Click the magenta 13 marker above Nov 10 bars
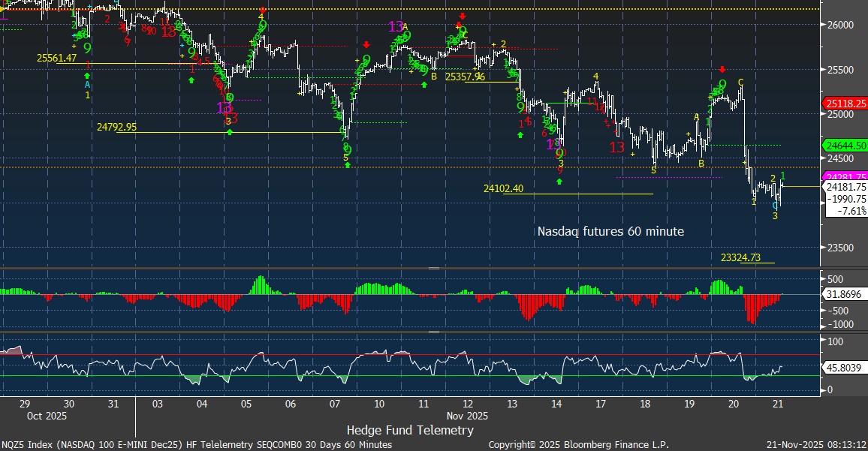The width and height of the screenshot is (868, 451). [396, 27]
